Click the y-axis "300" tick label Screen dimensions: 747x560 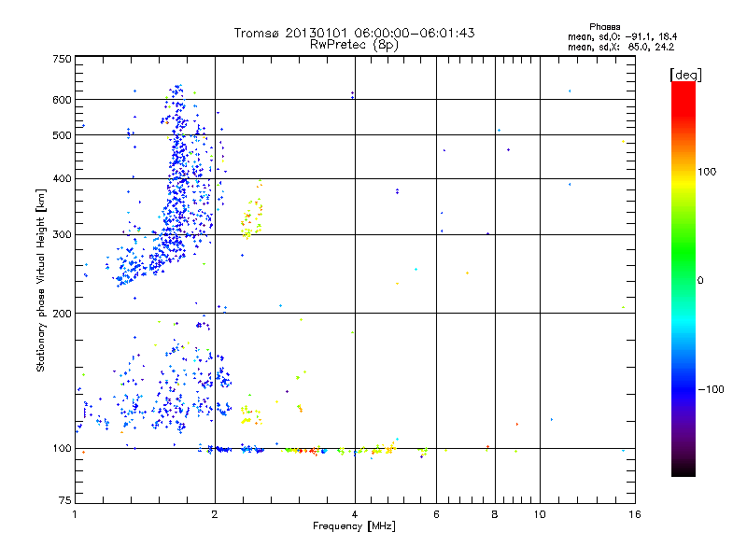coord(62,235)
